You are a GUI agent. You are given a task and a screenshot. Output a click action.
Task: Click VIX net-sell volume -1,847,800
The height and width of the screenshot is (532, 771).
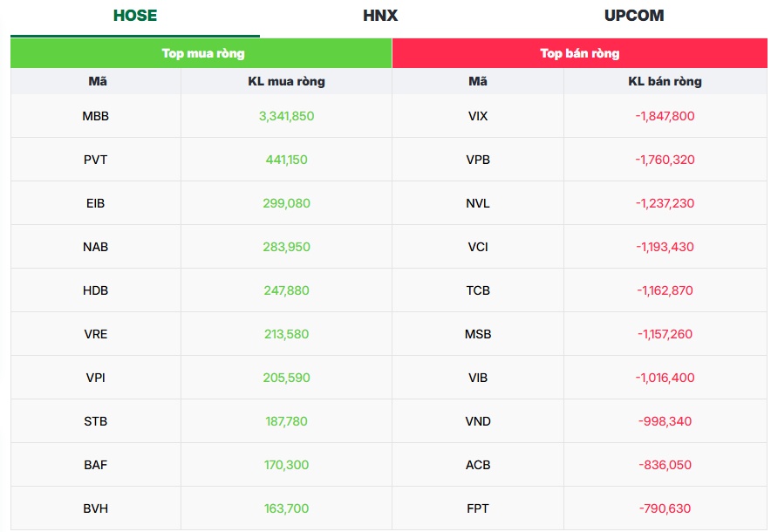pos(665,116)
